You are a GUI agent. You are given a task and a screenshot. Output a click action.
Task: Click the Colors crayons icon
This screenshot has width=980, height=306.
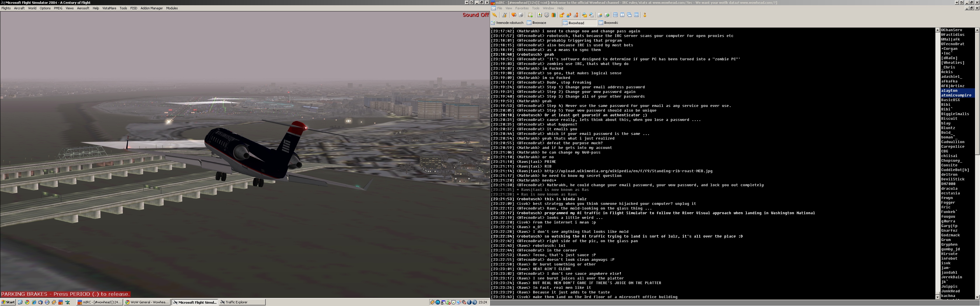tap(554, 15)
